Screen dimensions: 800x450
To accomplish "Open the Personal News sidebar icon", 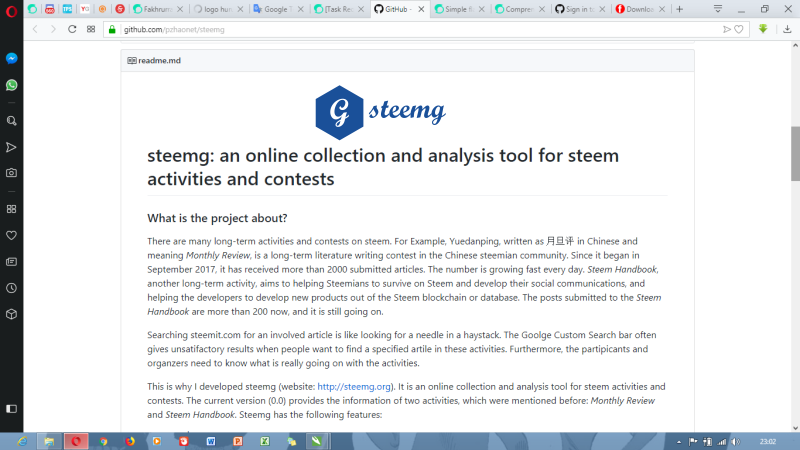I will 11,262.
